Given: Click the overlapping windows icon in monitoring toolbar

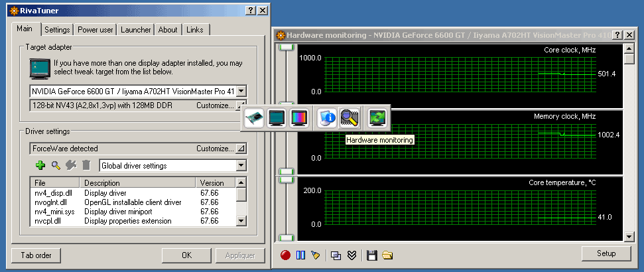Looking at the screenshot, I should [x=336, y=255].
